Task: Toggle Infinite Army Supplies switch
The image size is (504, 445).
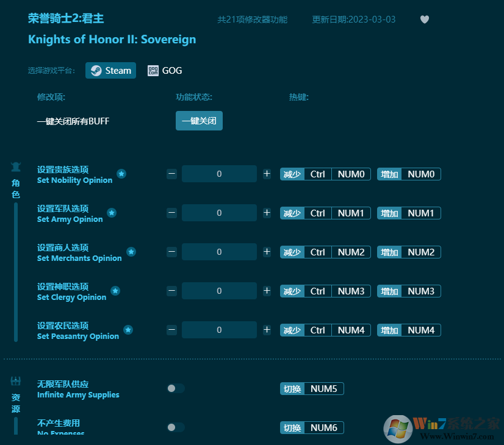Action: coord(176,388)
